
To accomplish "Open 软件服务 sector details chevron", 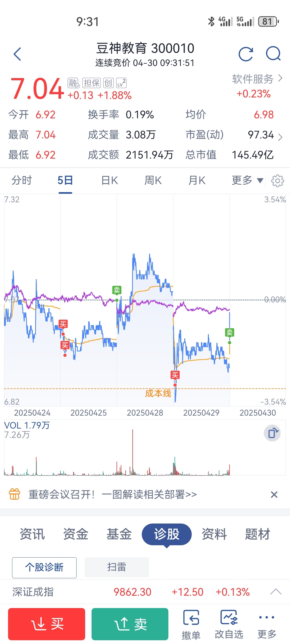I will click(x=280, y=78).
